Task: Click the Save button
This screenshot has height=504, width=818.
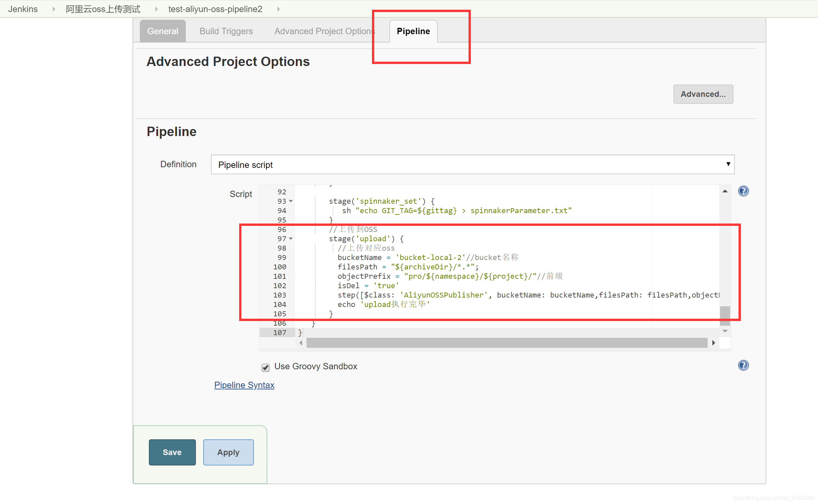Action: [172, 452]
